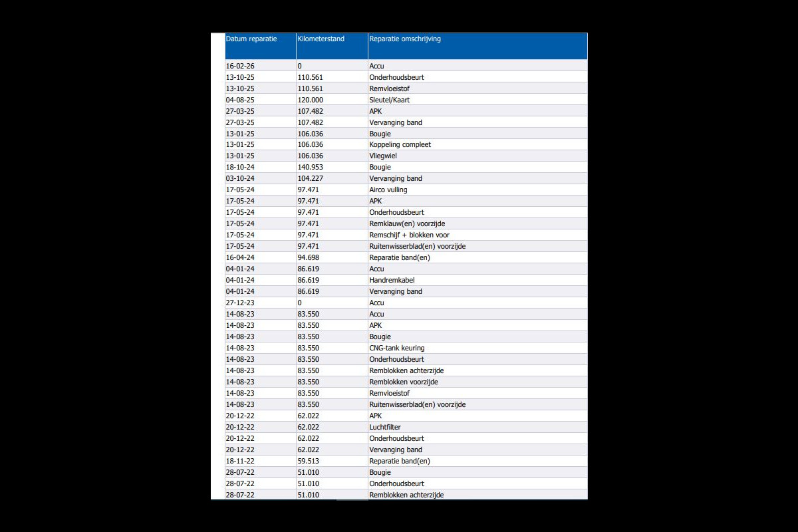This screenshot has width=798, height=532.
Task: Select the Koppeling compleet description cell
Action: (400, 145)
